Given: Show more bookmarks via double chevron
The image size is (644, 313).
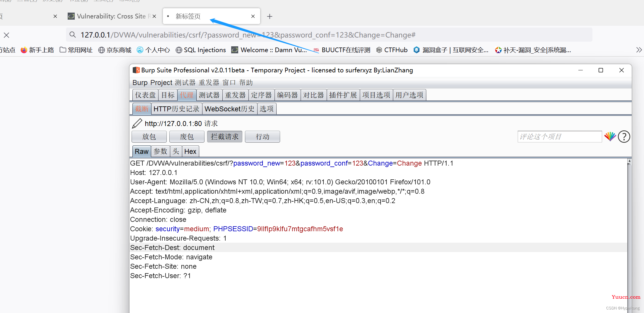Looking at the screenshot, I should coord(639,50).
